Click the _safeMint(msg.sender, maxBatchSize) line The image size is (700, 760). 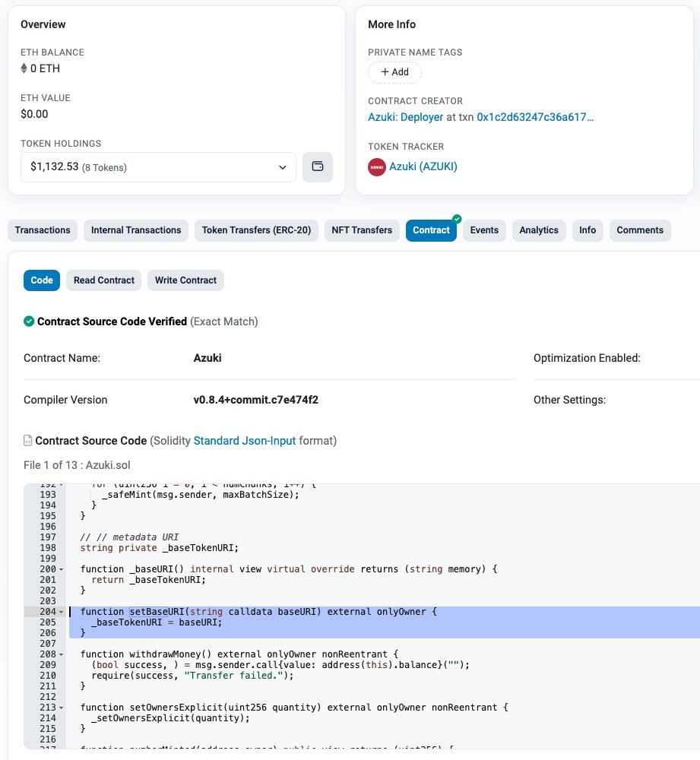(201, 495)
